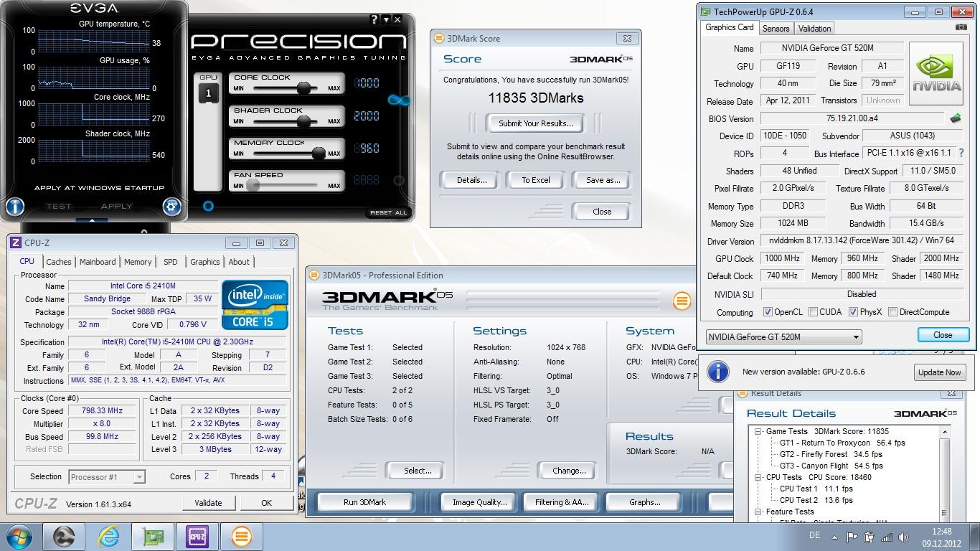The height and width of the screenshot is (551, 980).
Task: Toggle DirectCompute checkbox in GPU-Z
Action: (892, 312)
